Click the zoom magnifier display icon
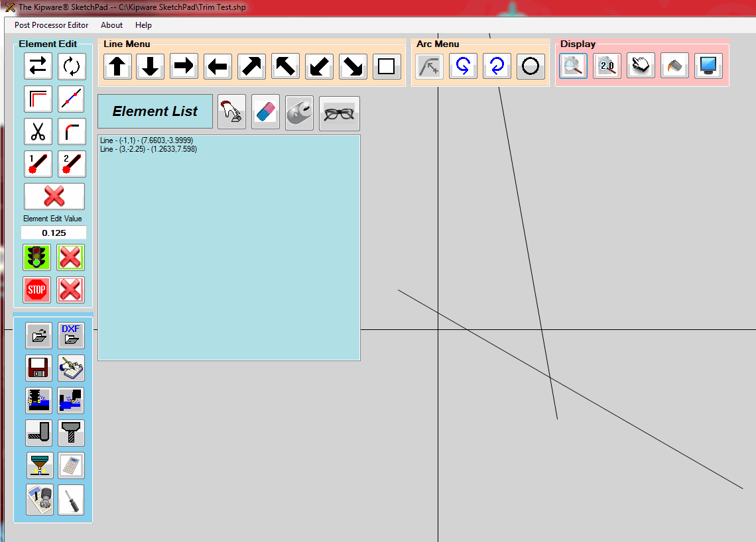The width and height of the screenshot is (756, 542). coord(573,66)
